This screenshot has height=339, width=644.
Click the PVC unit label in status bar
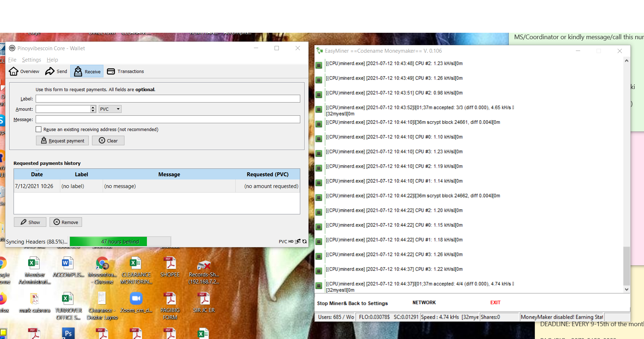pos(283,242)
